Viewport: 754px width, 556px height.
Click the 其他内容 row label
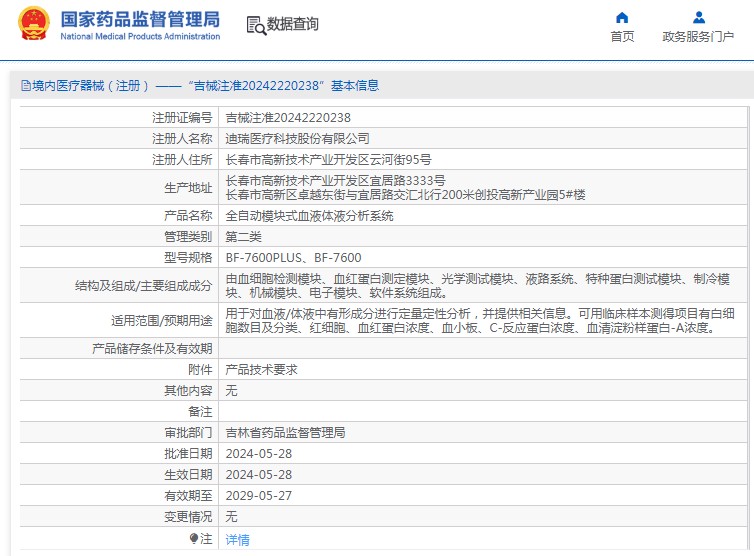(188, 391)
